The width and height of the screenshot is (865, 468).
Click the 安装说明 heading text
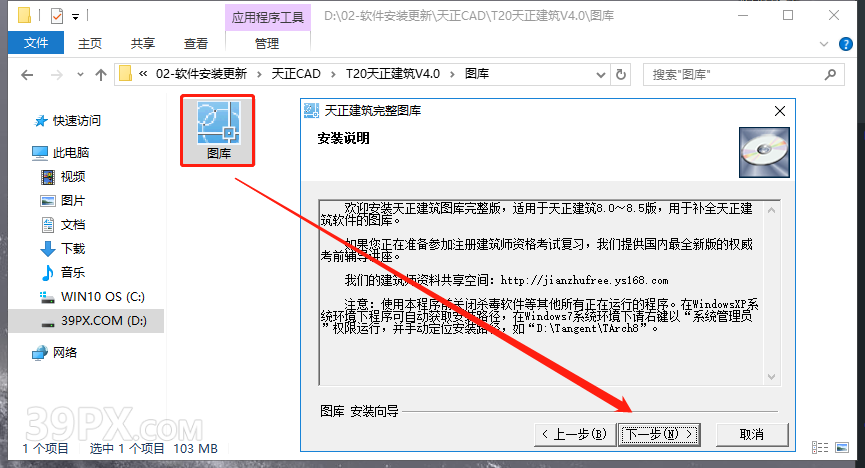(343, 138)
